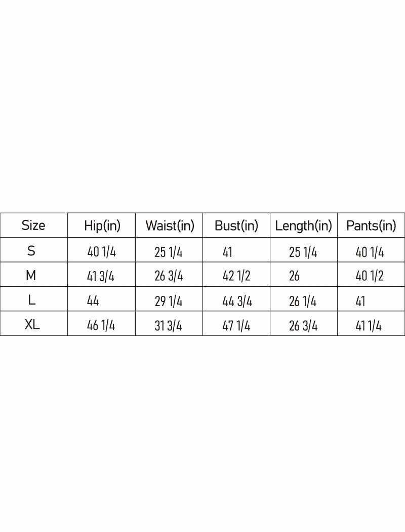Click the hip value for size M

[101, 276]
